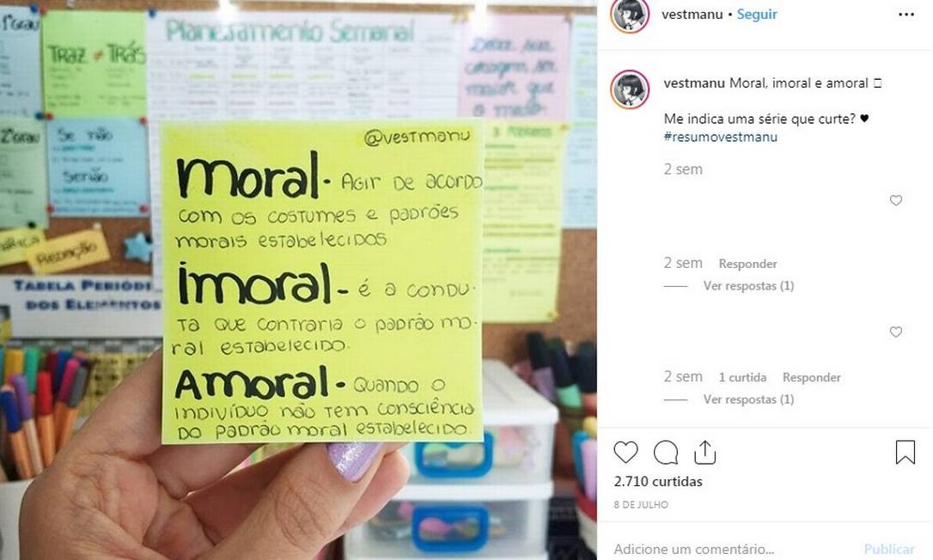Follow vestmanu via Seguir link
This screenshot has width=933, height=560.
[757, 15]
